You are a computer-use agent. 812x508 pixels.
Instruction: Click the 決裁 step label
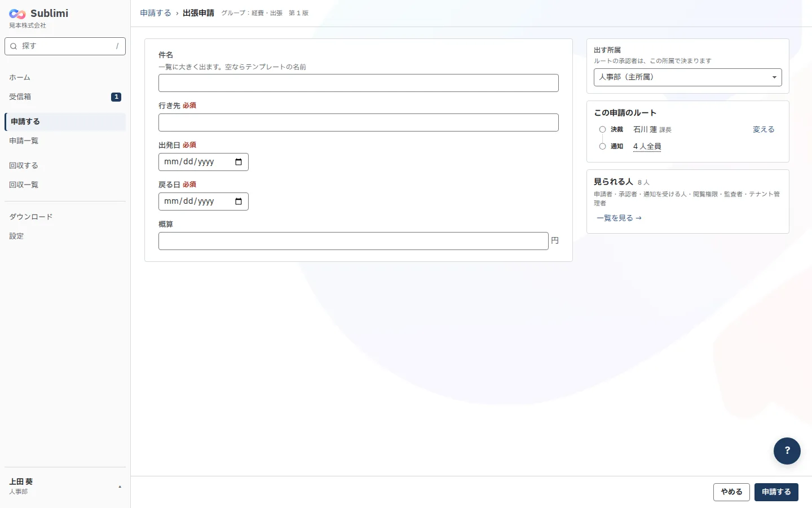617,129
